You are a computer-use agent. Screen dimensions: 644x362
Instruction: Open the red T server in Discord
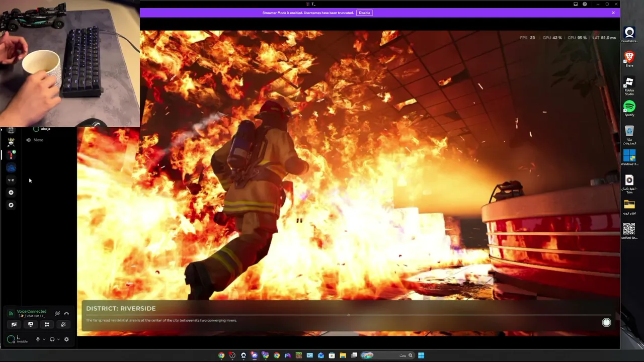(11, 155)
